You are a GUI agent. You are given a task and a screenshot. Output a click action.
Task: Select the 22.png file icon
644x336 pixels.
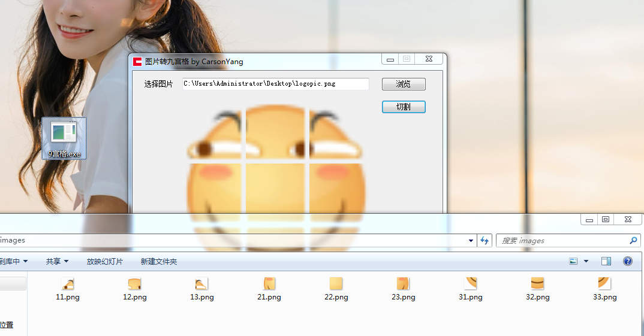(x=336, y=283)
